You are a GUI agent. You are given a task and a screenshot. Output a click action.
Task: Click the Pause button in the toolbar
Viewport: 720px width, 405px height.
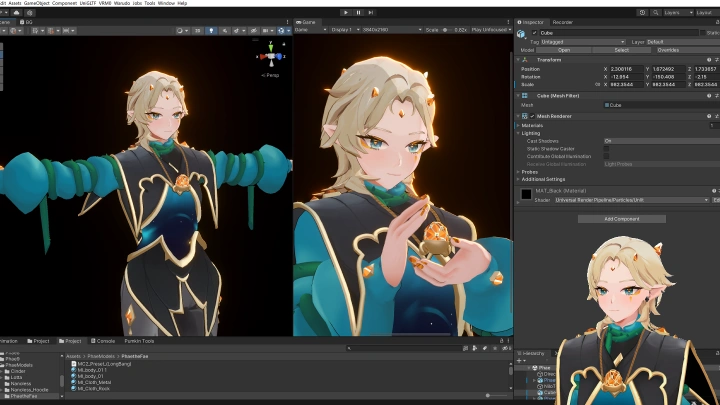tap(358, 13)
